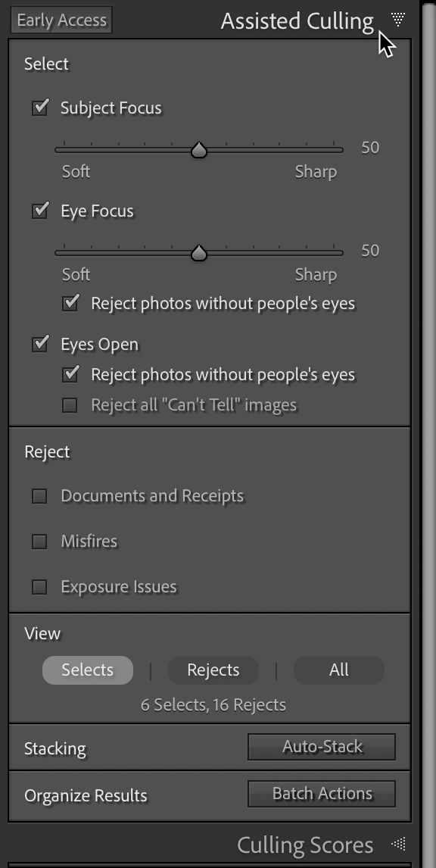Collapse panel via dotted triangle icon
The width and height of the screenshot is (436, 868).
click(397, 20)
